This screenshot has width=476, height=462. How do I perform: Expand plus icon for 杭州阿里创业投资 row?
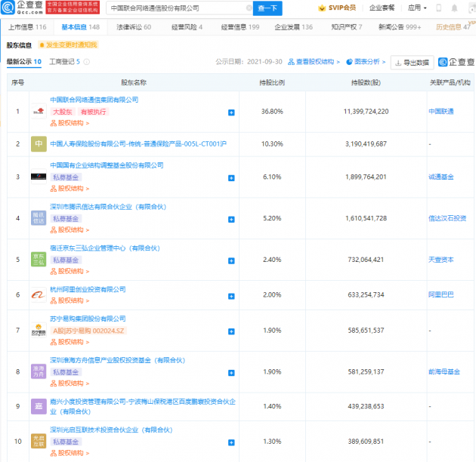coord(231,296)
